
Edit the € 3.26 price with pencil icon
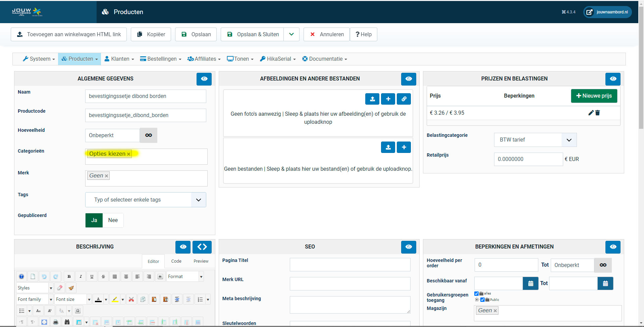[x=591, y=113]
